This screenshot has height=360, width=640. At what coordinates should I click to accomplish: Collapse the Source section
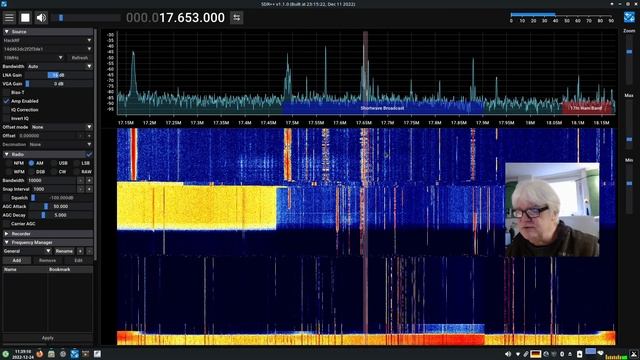tap(47, 31)
